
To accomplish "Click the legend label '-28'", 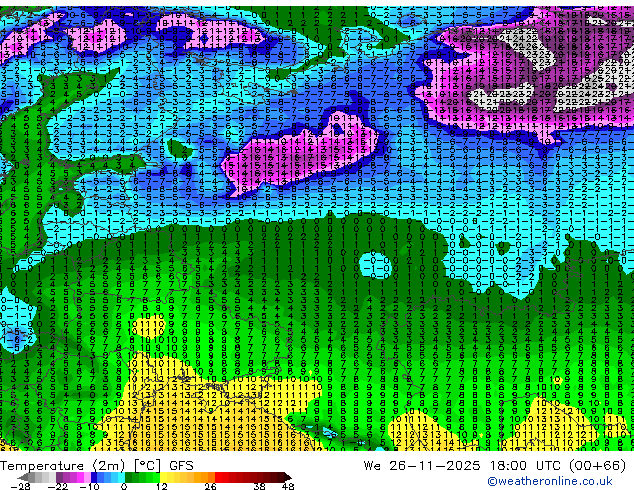I will pyautogui.click(x=21, y=486).
